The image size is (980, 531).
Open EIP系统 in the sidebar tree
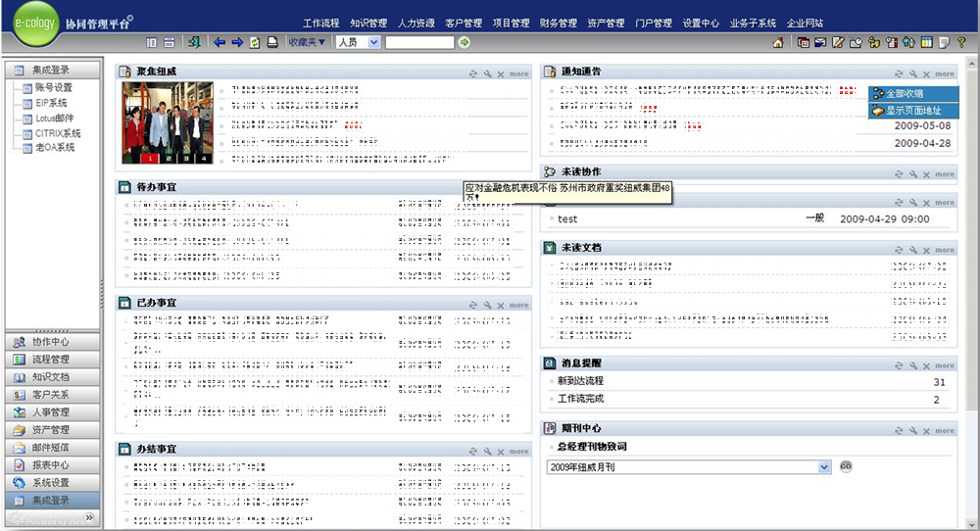51,103
